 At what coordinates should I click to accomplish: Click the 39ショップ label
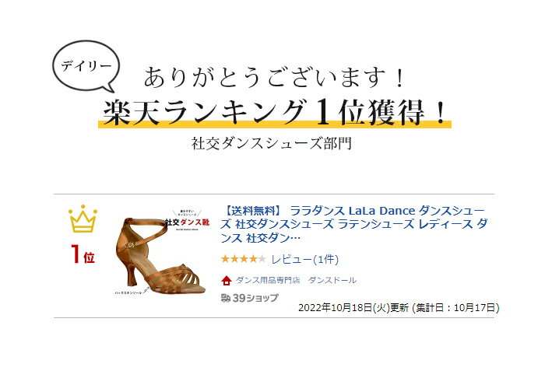click(x=255, y=298)
